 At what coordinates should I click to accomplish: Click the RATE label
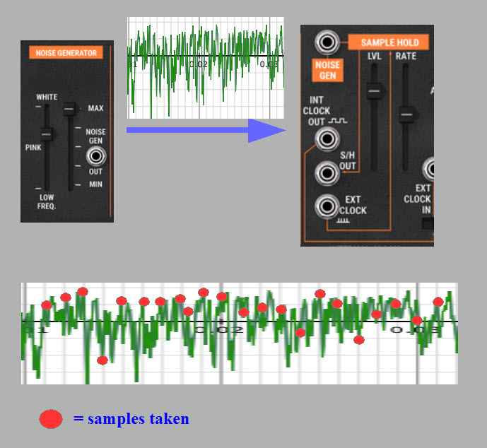coord(406,57)
